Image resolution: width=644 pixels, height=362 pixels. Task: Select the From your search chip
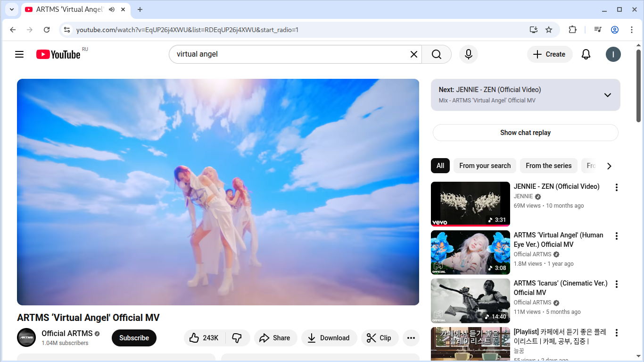(485, 166)
